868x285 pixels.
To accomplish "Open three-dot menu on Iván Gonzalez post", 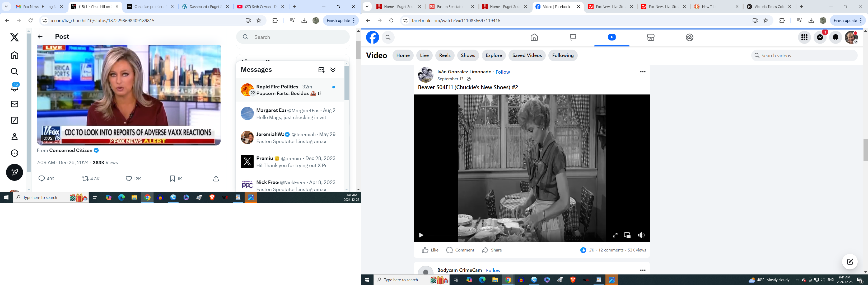I will pos(642,72).
